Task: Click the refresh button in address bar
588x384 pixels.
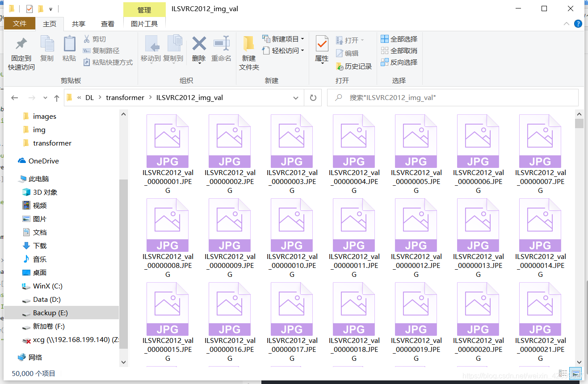Action: click(313, 97)
